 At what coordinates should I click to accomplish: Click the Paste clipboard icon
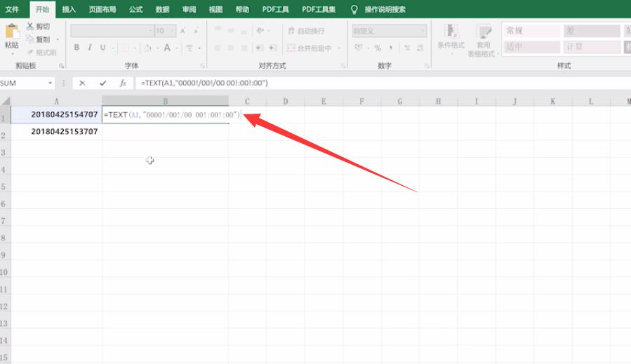click(x=12, y=32)
